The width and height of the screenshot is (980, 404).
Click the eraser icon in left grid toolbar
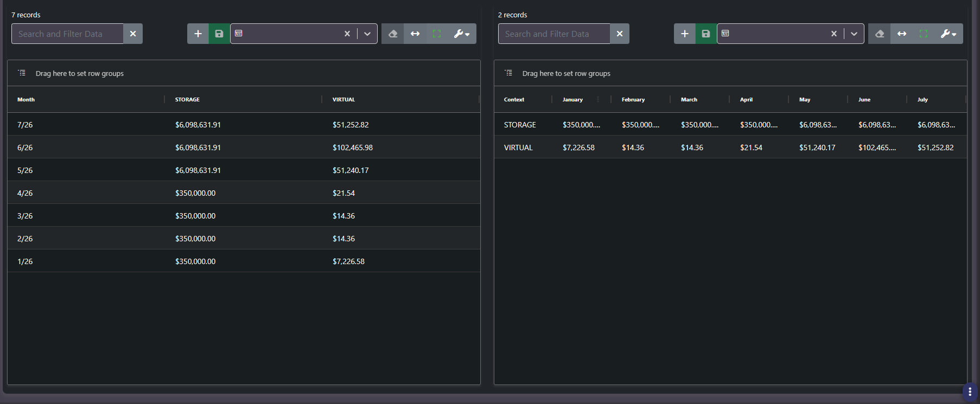point(393,34)
